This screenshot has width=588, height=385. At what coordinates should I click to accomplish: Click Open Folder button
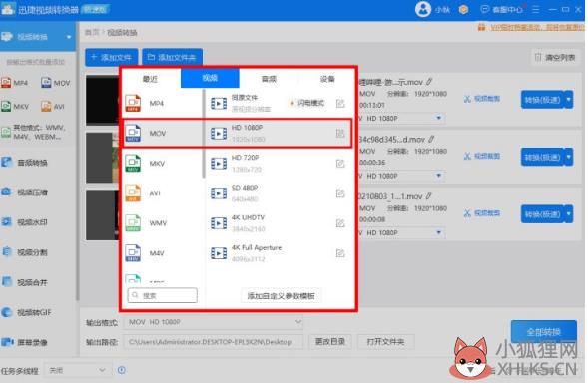pos(386,341)
